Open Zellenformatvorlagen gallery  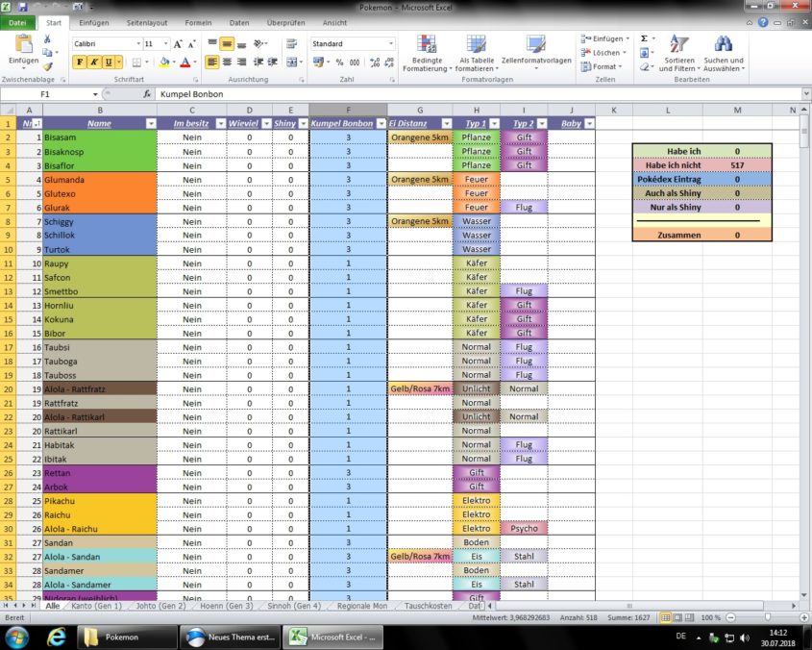(x=536, y=52)
